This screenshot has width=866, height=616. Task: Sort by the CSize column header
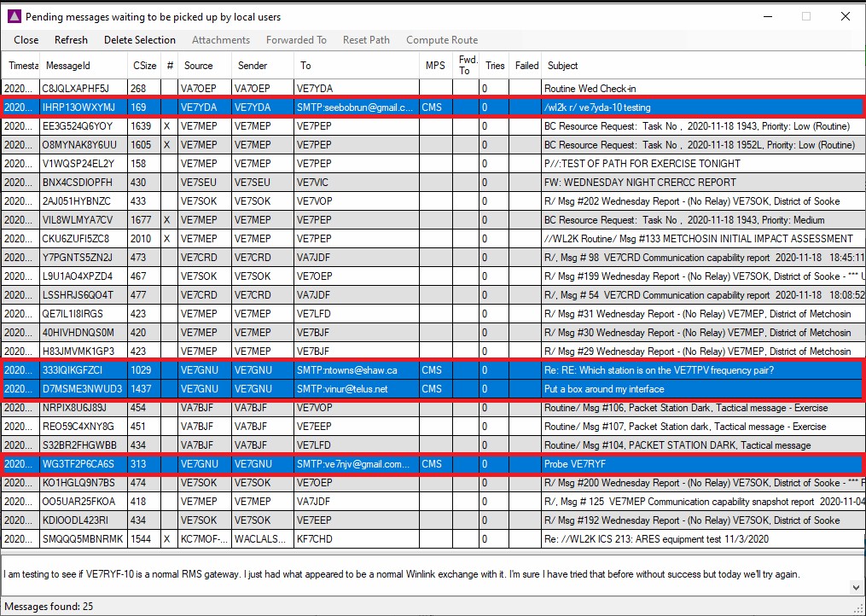click(x=144, y=66)
